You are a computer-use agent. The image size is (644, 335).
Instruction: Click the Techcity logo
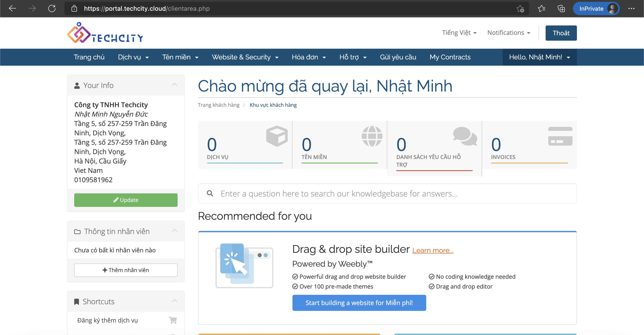(105, 33)
